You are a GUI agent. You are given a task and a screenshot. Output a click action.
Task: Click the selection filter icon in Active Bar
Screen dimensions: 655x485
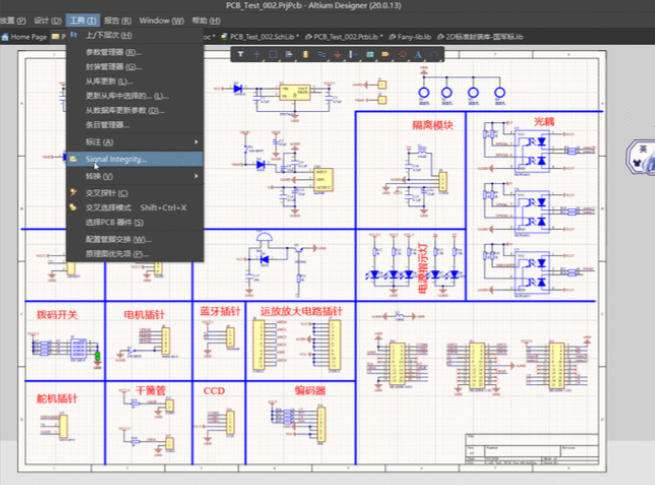click(241, 54)
